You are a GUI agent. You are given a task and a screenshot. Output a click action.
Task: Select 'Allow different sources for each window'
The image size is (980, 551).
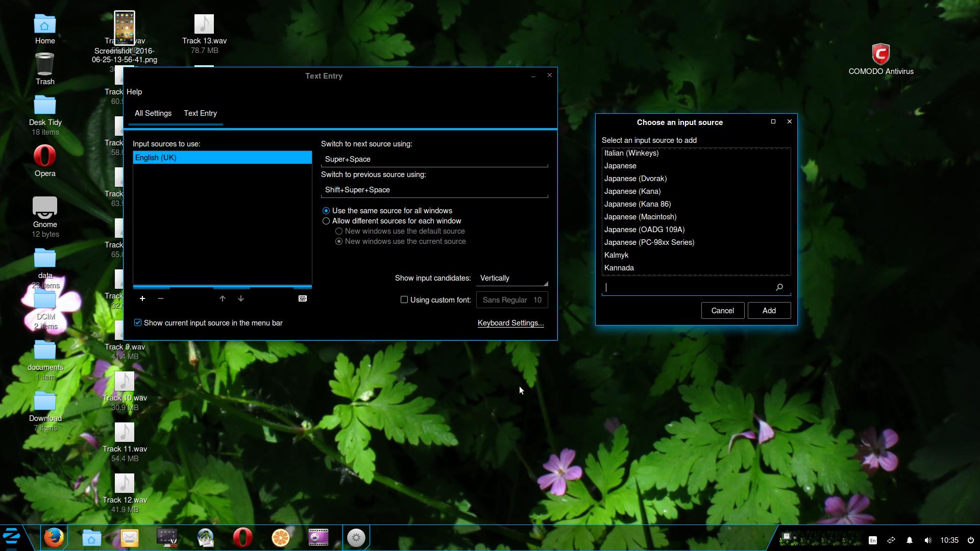(x=326, y=221)
